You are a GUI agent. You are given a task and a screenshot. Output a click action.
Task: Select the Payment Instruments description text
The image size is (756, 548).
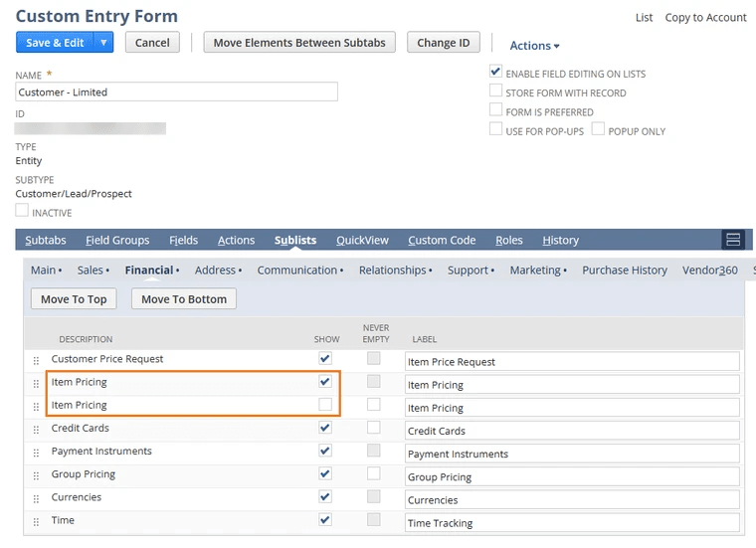pyautogui.click(x=101, y=451)
